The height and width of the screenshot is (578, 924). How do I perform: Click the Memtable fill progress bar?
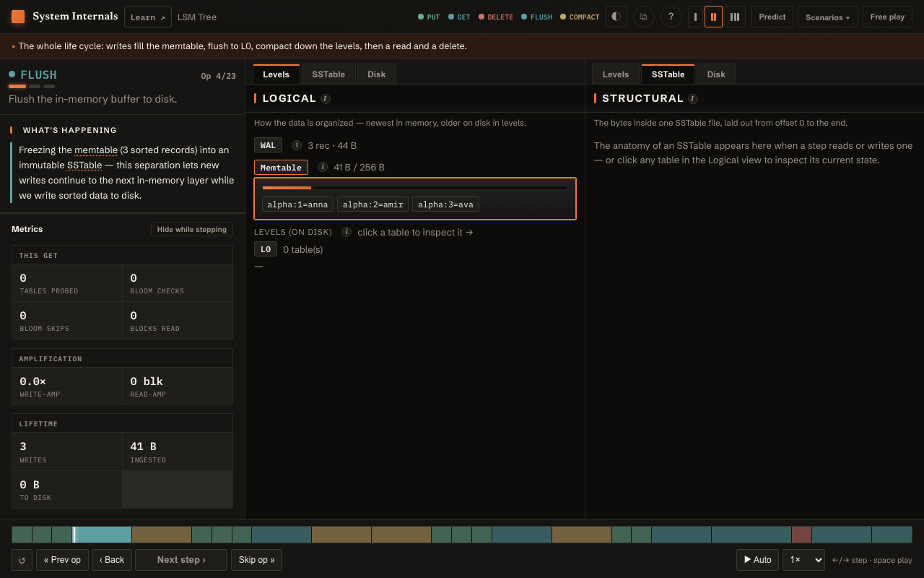(x=415, y=188)
